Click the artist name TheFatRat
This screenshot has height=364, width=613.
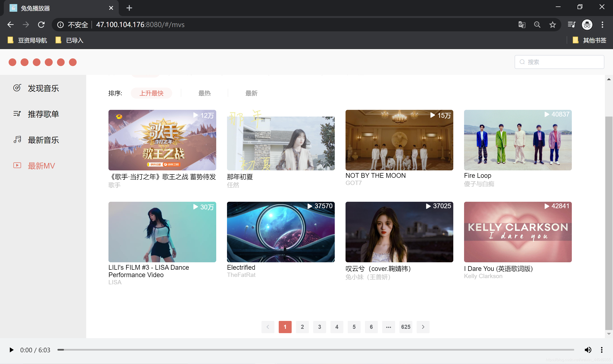tap(241, 275)
